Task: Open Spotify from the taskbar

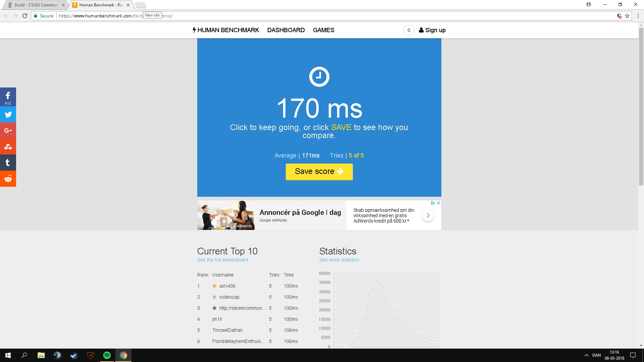Action: 107,355
